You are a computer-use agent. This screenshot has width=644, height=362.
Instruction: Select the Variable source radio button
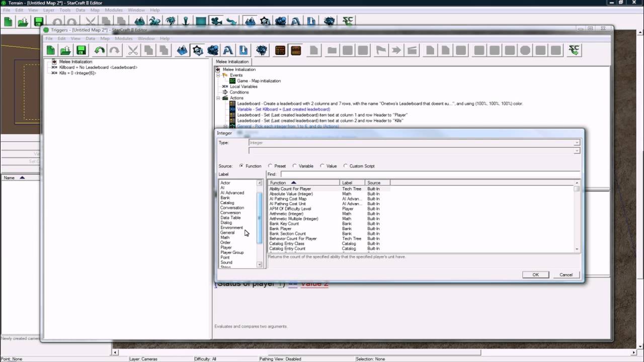294,166
